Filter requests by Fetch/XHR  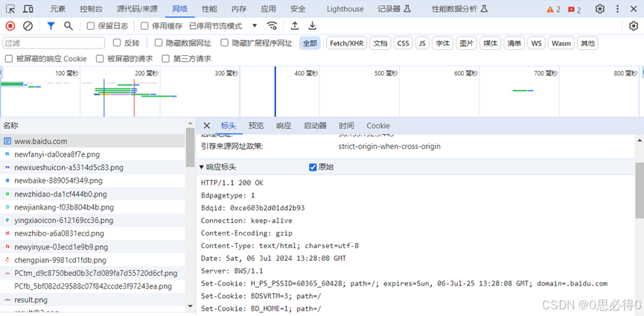[347, 43]
